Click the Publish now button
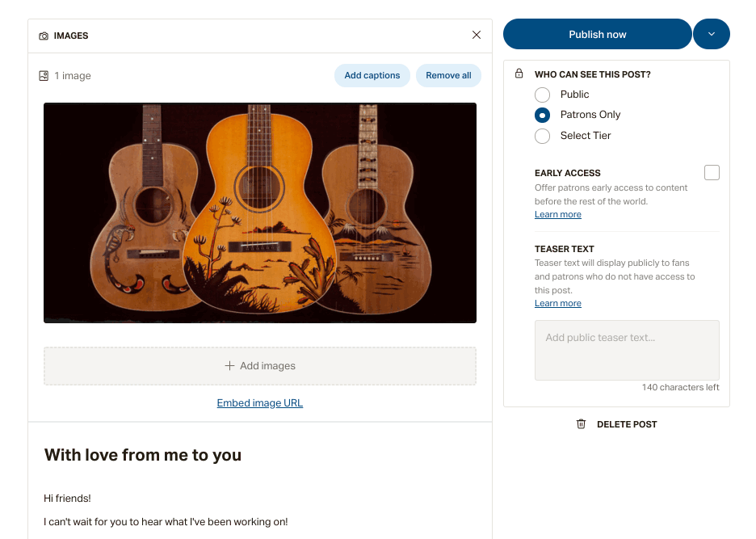 tap(598, 34)
